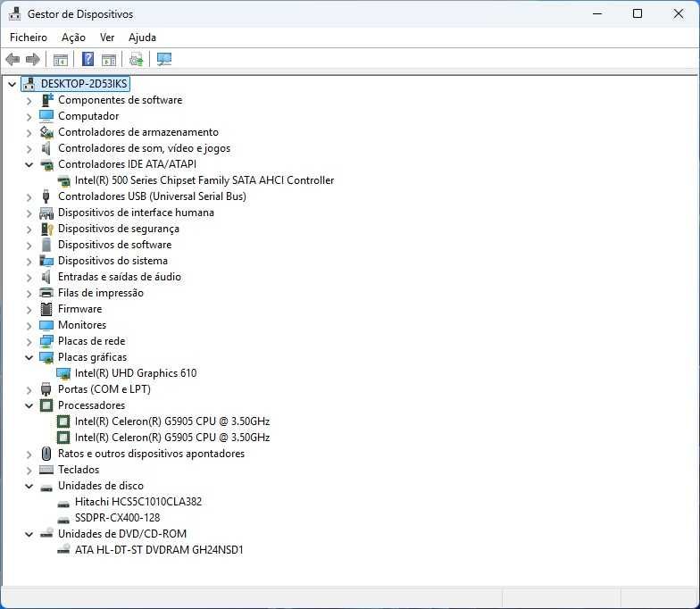The image size is (700, 609).
Task: Select the Placas de rede label
Action: coord(91,341)
